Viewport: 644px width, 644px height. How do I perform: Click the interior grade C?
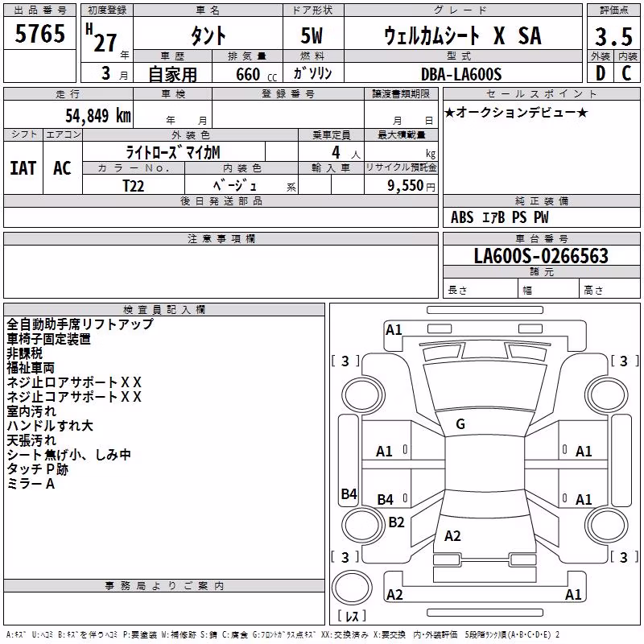point(626,73)
